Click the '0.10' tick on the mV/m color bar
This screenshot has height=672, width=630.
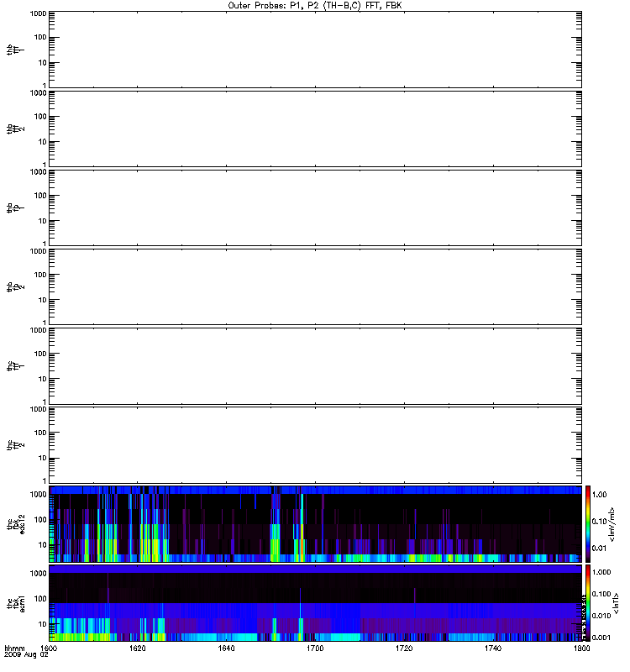click(x=599, y=521)
